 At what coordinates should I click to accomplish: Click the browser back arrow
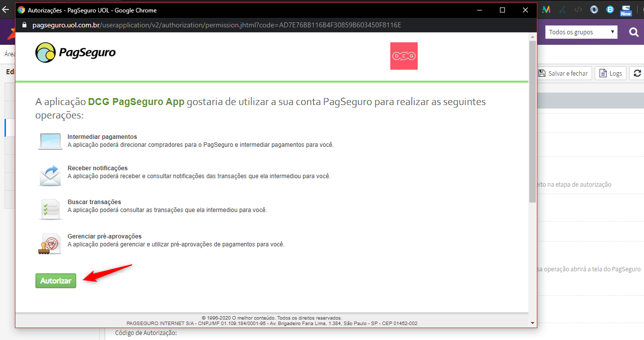point(6,9)
